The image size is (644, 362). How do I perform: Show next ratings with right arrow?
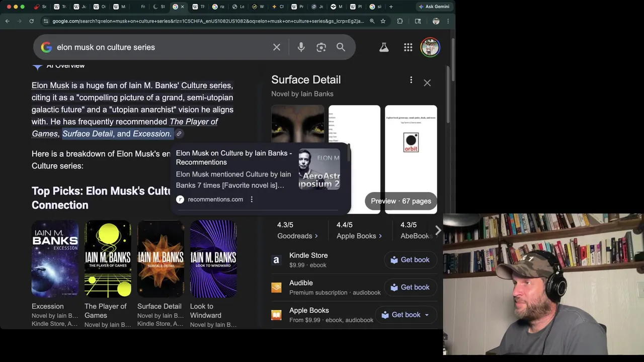pos(438,230)
